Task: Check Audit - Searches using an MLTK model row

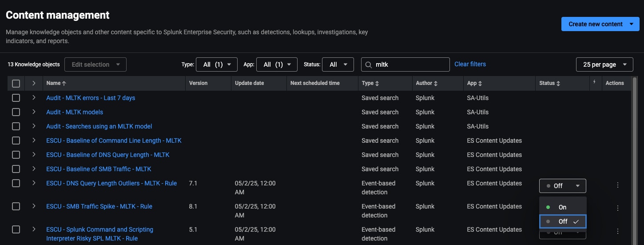Action: pos(16,126)
